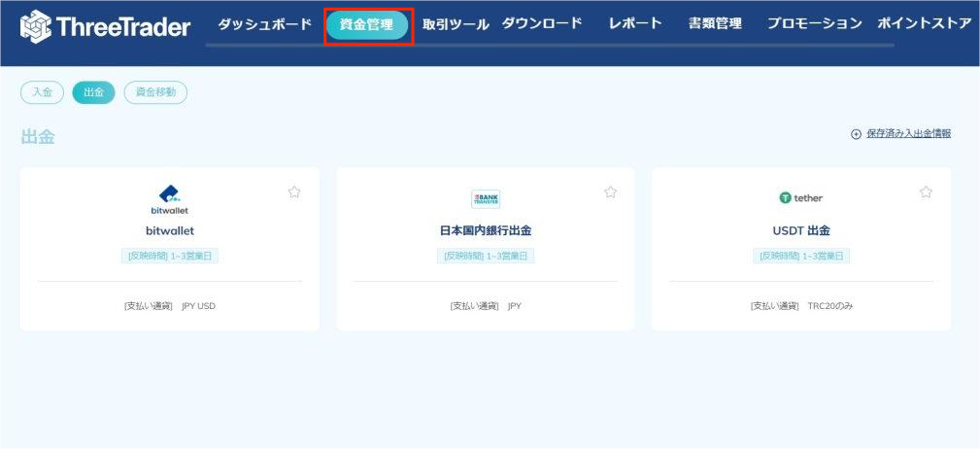Open the ポイントストア menu
This screenshot has width=980, height=449.
[x=924, y=23]
